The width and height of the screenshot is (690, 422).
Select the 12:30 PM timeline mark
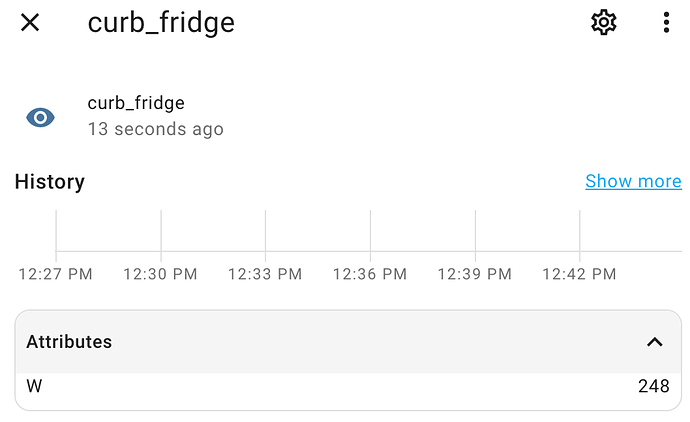pyautogui.click(x=160, y=274)
